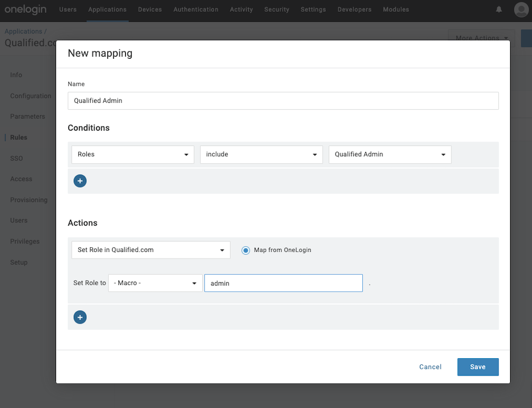Open the include operator dropdown
Screen dimensions: 532x408
(262, 154)
